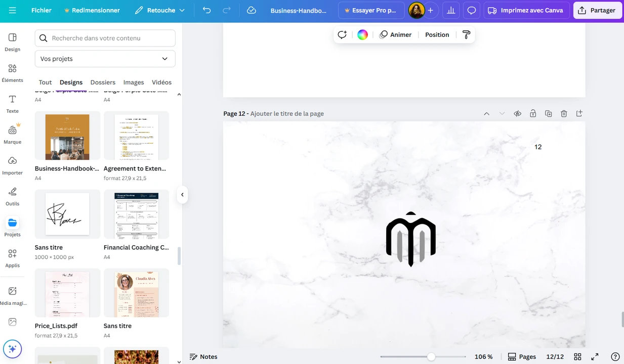The image size is (624, 364).
Task: Collapse the side panel with arrow
Action: (182, 195)
